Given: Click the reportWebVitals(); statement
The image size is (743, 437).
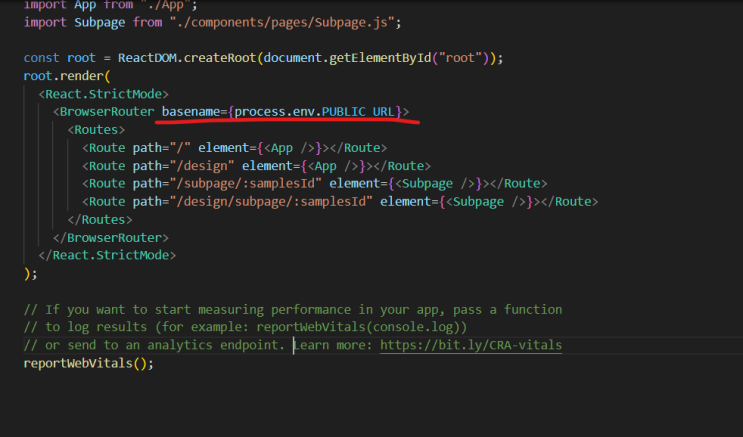Looking at the screenshot, I should coord(89,364).
